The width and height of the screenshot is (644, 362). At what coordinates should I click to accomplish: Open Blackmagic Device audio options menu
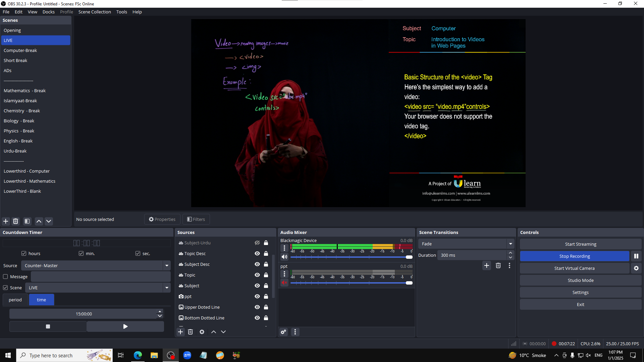coord(284,248)
